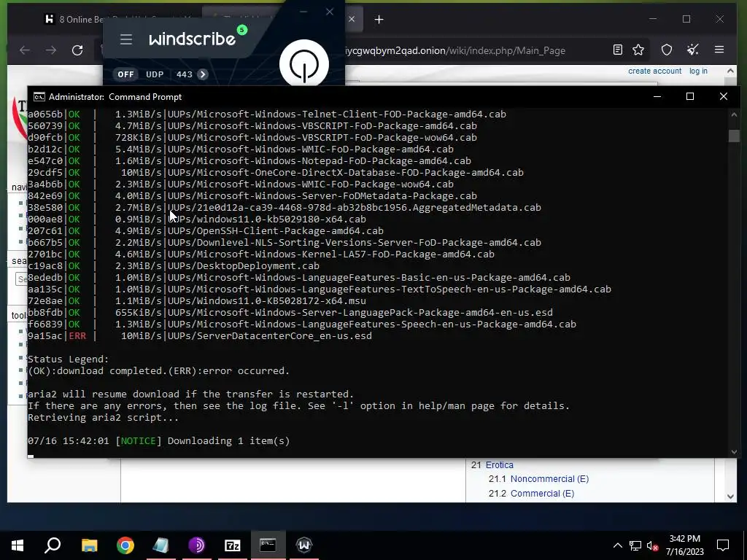This screenshot has width=747, height=560.
Task: Select the first browser tab '8 Online Be...'
Action: [74, 20]
